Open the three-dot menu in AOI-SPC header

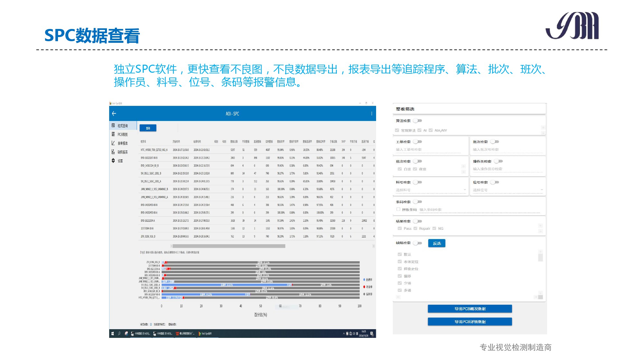pos(372,114)
